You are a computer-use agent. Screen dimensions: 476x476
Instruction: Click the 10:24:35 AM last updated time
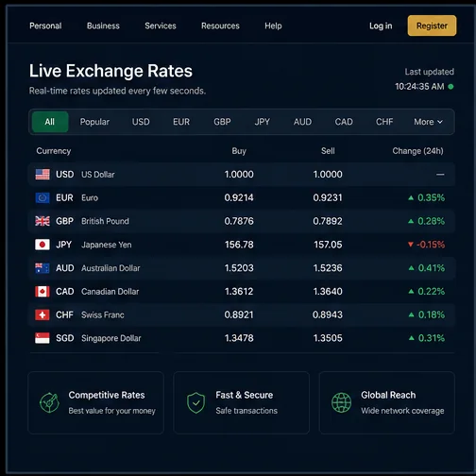(419, 87)
